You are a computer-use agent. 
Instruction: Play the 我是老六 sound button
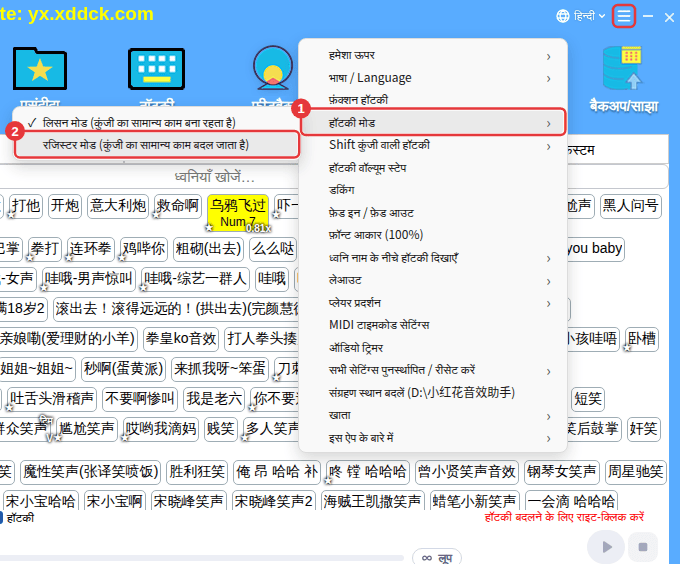214,399
